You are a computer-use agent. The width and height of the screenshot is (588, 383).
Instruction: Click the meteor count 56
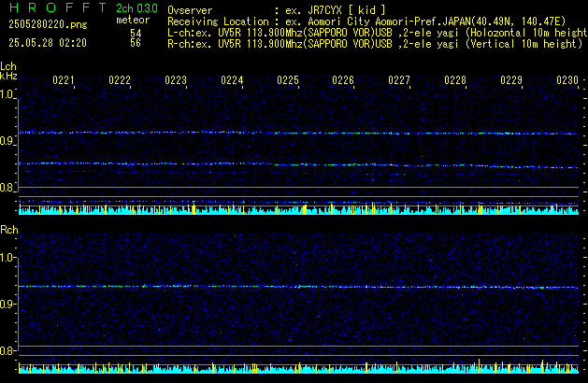click(x=136, y=43)
